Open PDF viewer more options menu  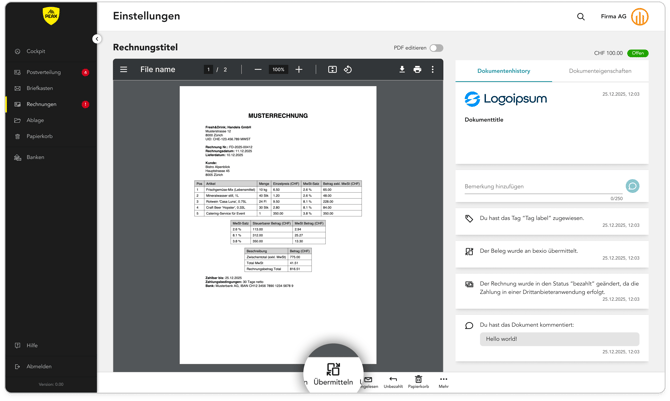[433, 70]
